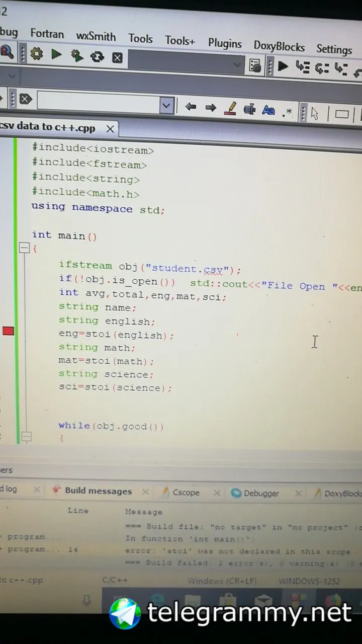Toggle the regular expression icon
Image resolution: width=362 pixels, height=644 pixels.
pyautogui.click(x=287, y=112)
